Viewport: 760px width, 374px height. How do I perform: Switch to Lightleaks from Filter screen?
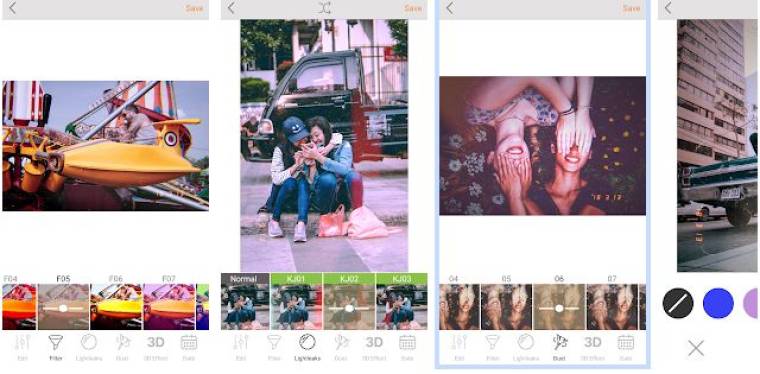point(89,348)
